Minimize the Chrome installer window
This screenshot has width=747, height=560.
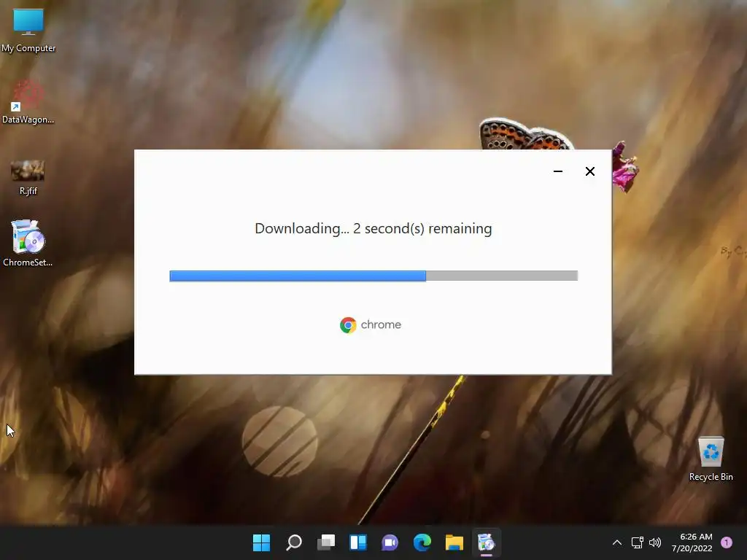[558, 171]
